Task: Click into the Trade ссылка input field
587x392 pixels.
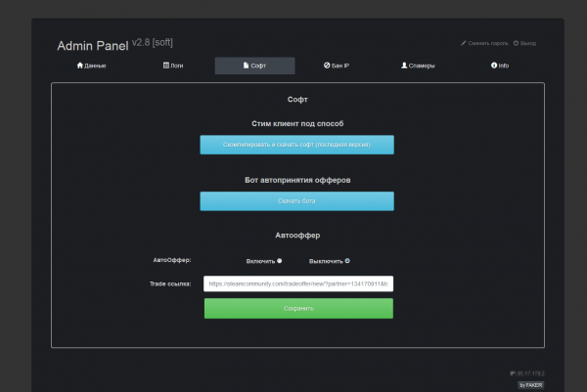Action: [x=297, y=283]
